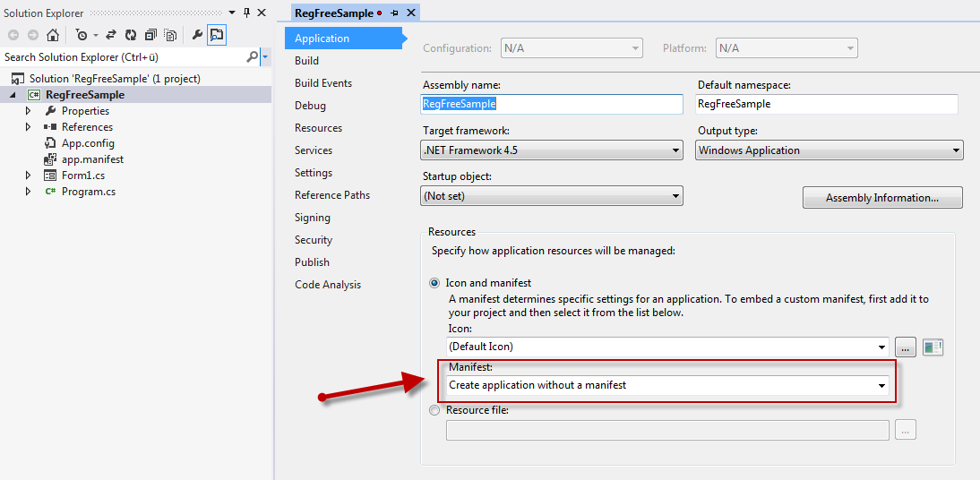This screenshot has width=980, height=480.
Task: Refresh the Solution Explorer tree
Action: [131, 36]
